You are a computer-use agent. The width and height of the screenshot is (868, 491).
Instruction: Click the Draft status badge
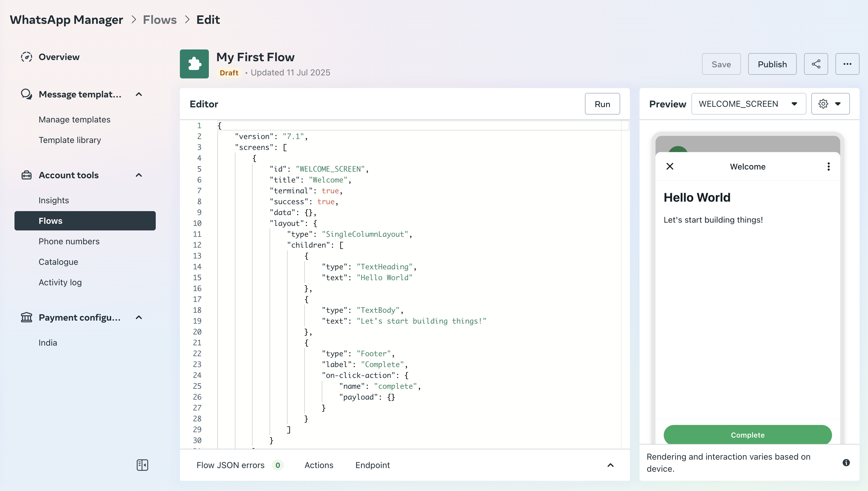[x=229, y=73]
